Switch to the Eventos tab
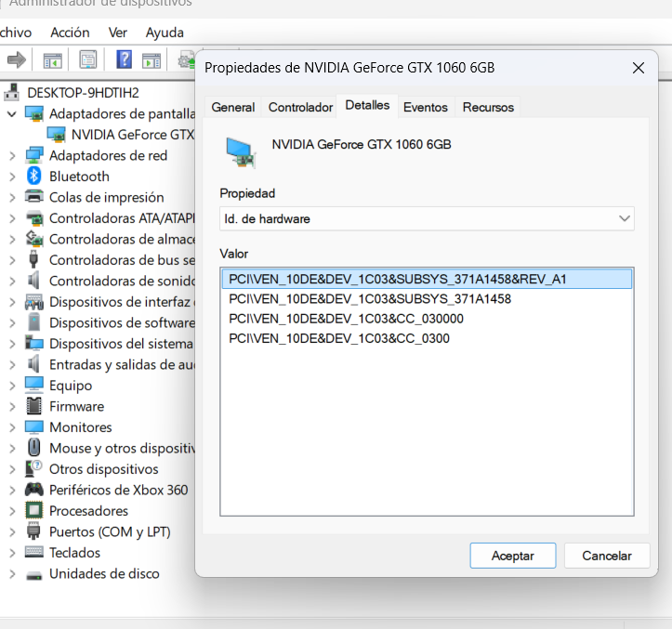 425,107
